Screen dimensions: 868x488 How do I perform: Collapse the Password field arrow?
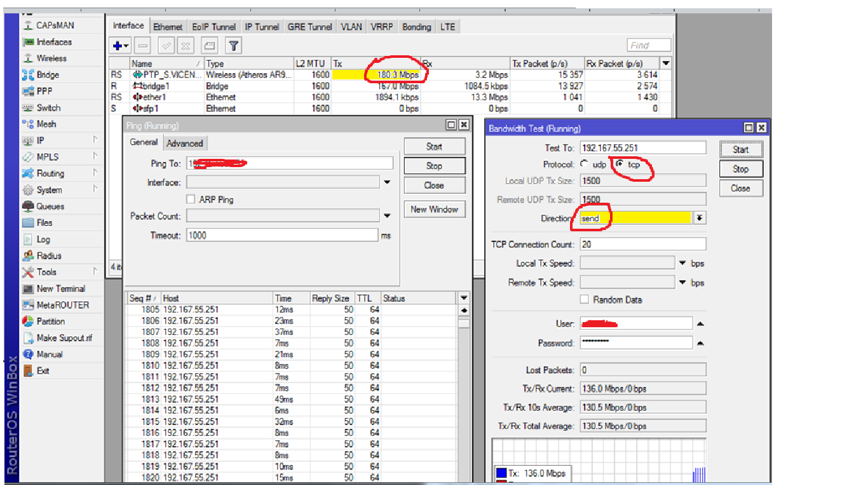(x=700, y=343)
